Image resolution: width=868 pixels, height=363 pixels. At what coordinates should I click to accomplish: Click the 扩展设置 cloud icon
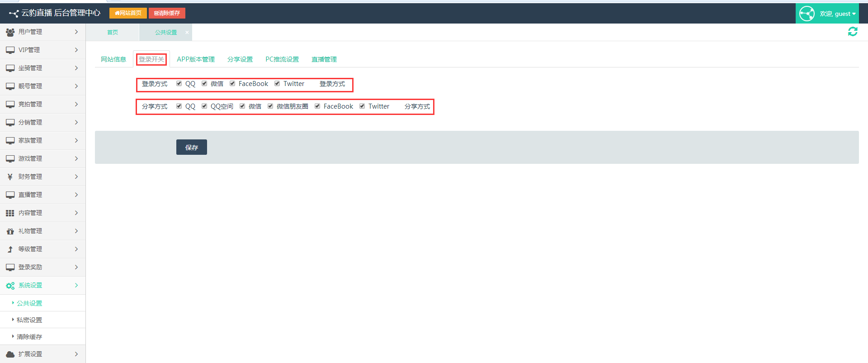point(10,354)
